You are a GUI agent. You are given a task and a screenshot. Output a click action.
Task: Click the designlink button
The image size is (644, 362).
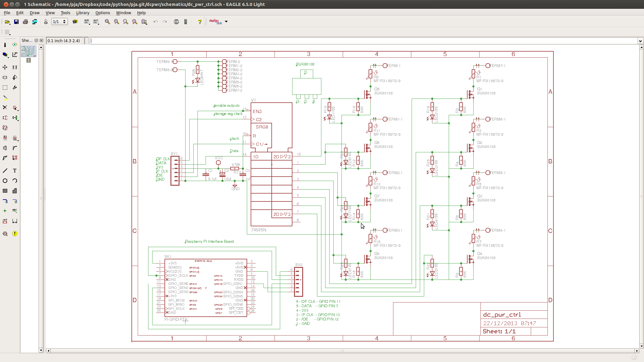tap(215, 22)
